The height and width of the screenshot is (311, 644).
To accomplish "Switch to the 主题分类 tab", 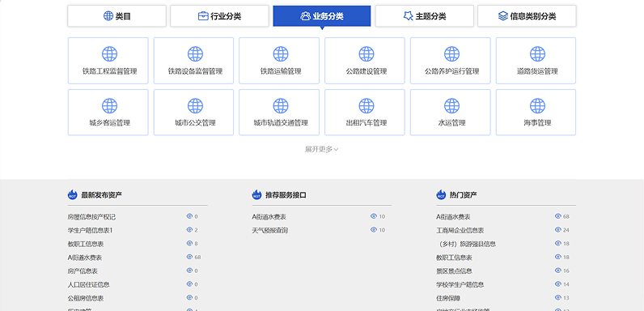I will point(424,16).
